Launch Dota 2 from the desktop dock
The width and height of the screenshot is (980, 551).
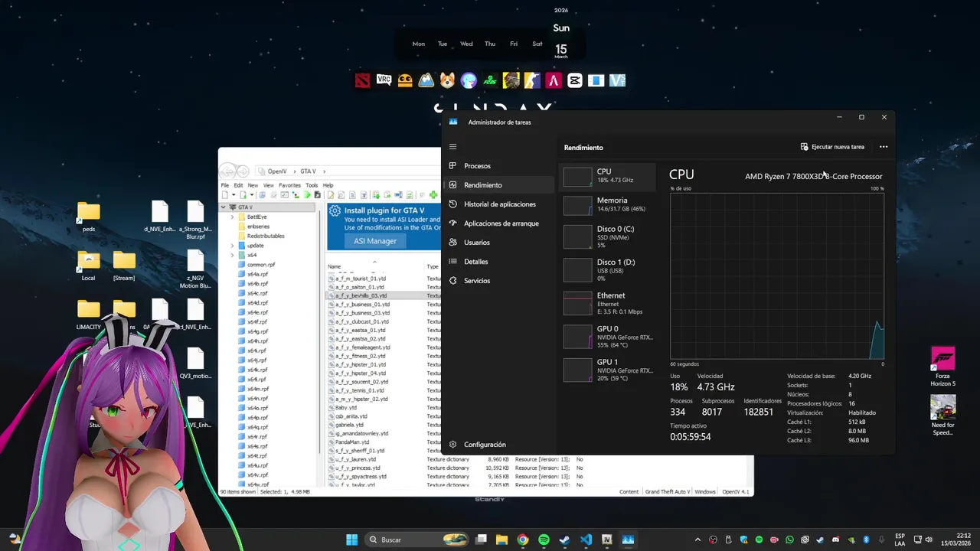point(362,80)
